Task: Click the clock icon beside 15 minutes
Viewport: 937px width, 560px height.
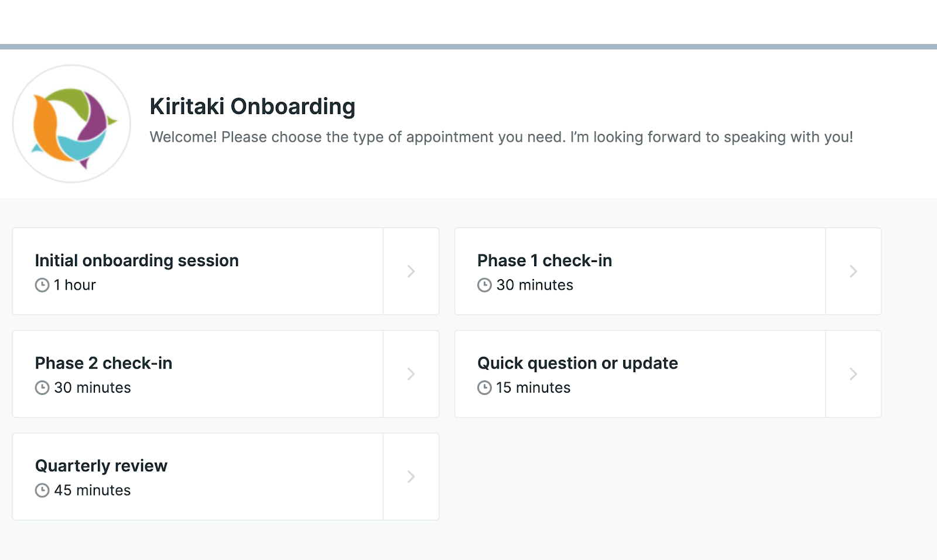Action: [483, 388]
